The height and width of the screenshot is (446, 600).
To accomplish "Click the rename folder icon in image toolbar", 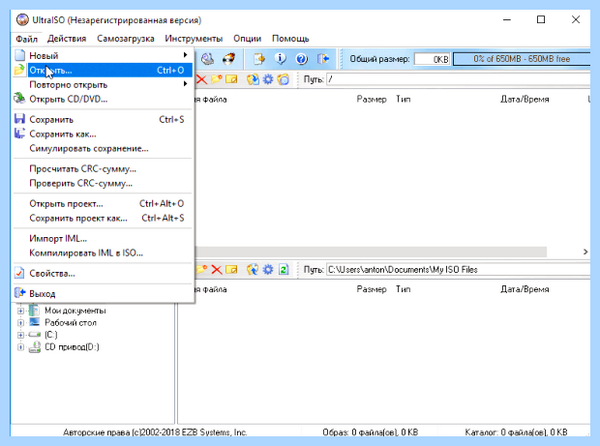I will tap(232, 79).
